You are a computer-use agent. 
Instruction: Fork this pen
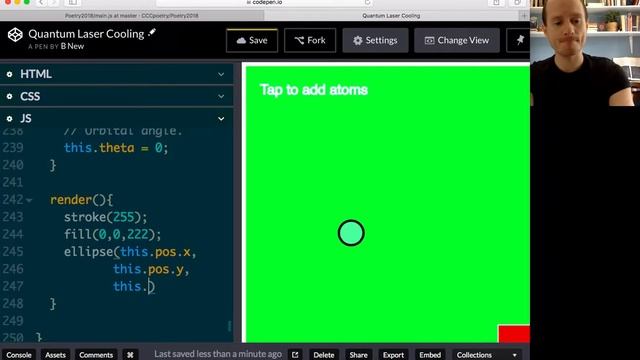[310, 40]
